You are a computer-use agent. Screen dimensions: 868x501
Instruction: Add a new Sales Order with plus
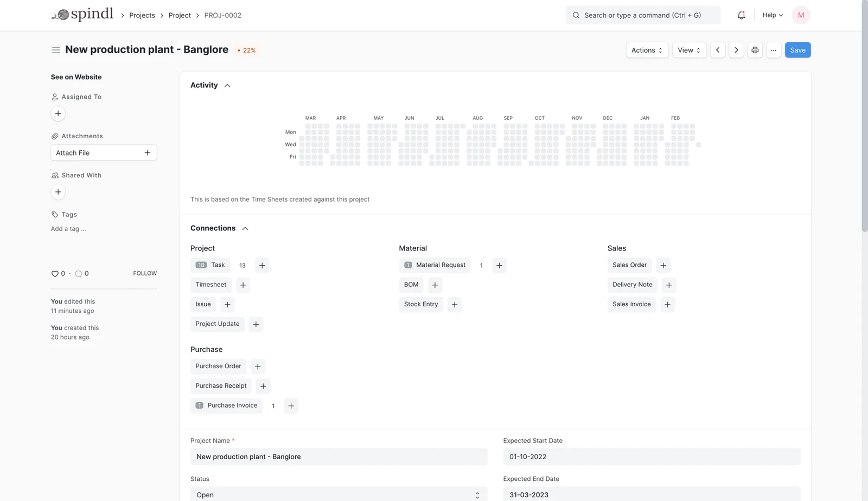click(x=663, y=265)
